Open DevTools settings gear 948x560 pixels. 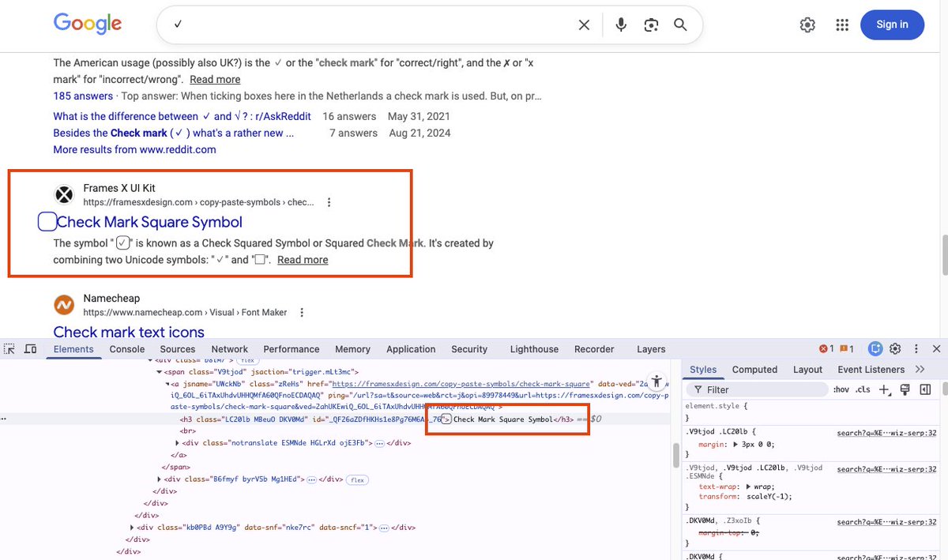pos(895,349)
